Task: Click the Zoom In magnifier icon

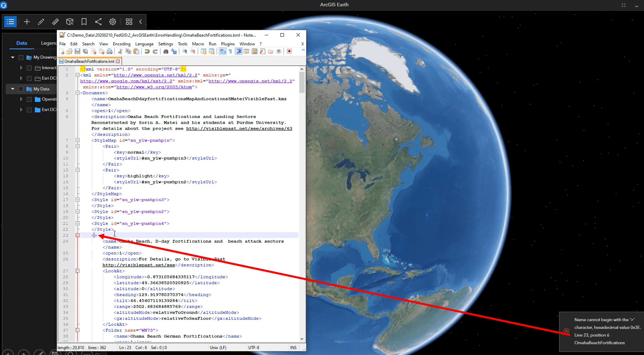Action: coord(185,51)
